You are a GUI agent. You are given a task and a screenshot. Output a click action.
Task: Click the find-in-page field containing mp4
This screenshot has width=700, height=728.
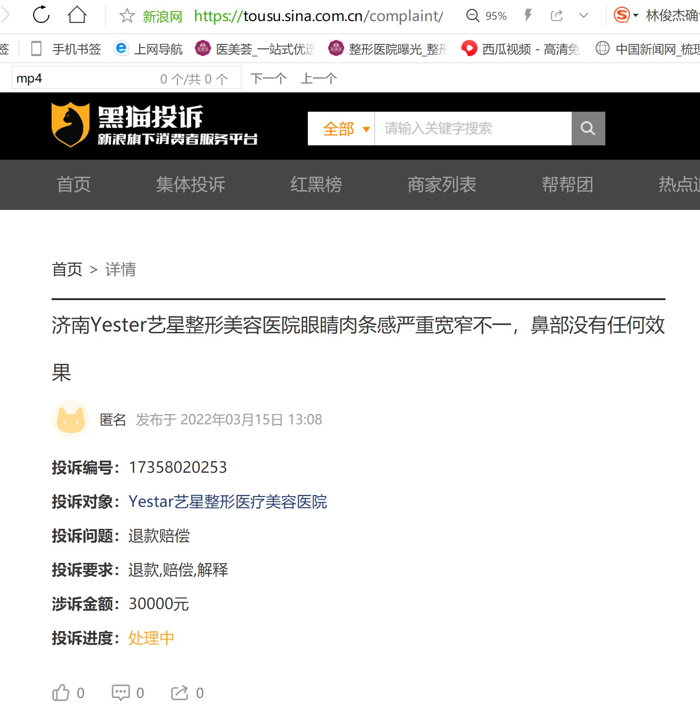point(126,78)
